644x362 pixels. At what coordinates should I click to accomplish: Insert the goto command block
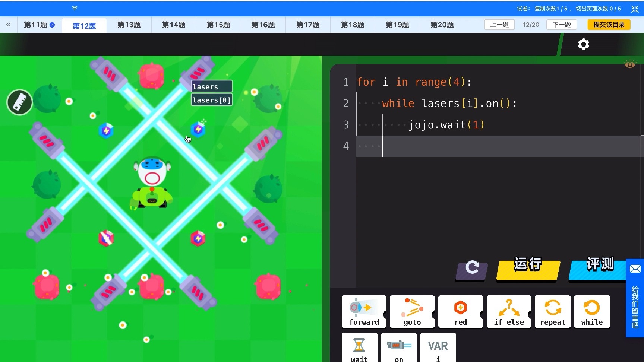pos(412,312)
